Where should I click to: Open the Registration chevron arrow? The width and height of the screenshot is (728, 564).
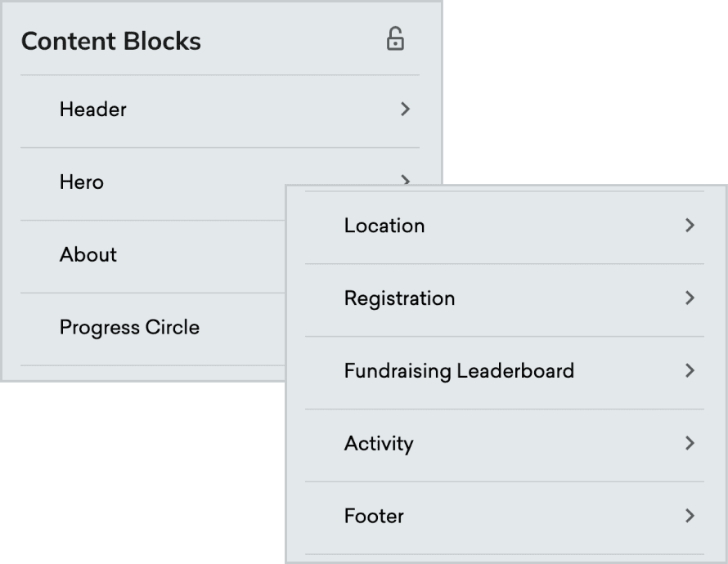(690, 298)
